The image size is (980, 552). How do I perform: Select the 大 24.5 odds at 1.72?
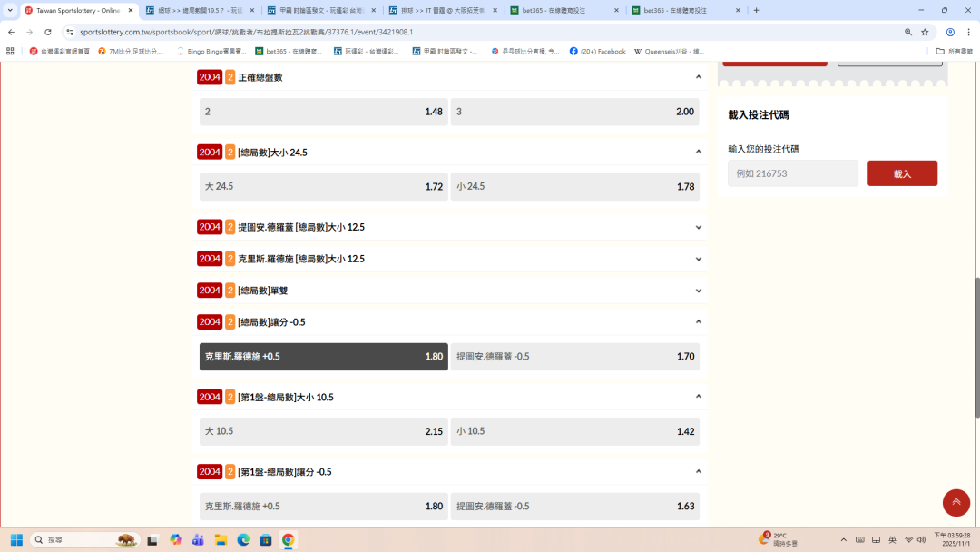pyautogui.click(x=324, y=187)
